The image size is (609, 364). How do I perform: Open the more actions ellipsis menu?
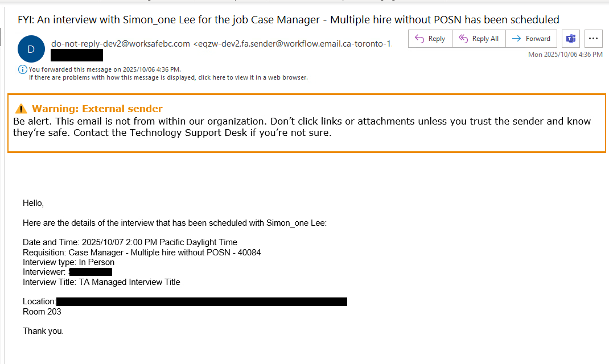tap(594, 39)
